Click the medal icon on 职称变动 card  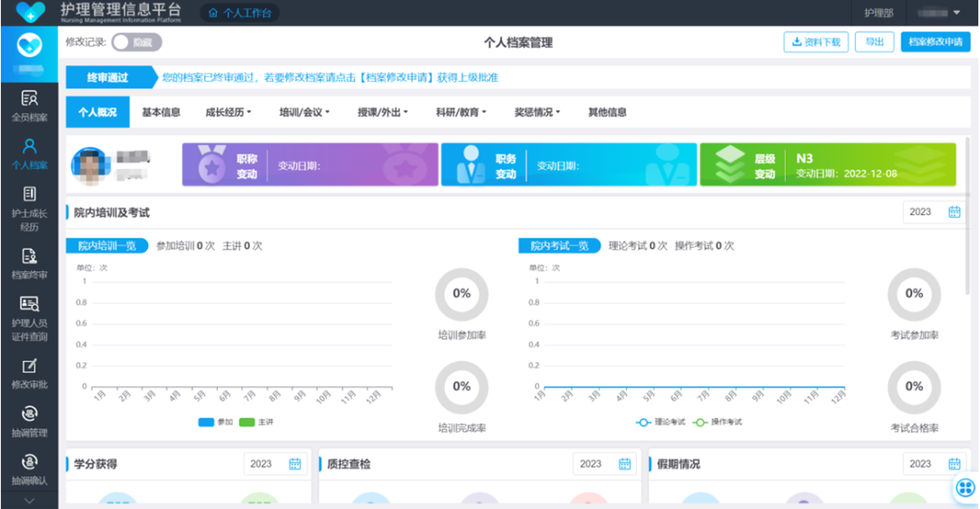(211, 165)
